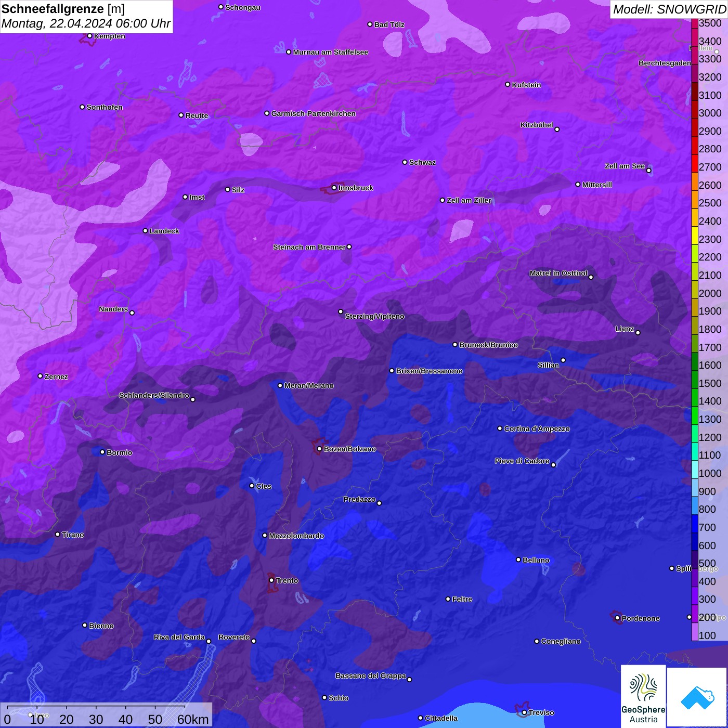The image size is (728, 728).
Task: Click the Pordenone marker dot
Action: [x=617, y=618]
